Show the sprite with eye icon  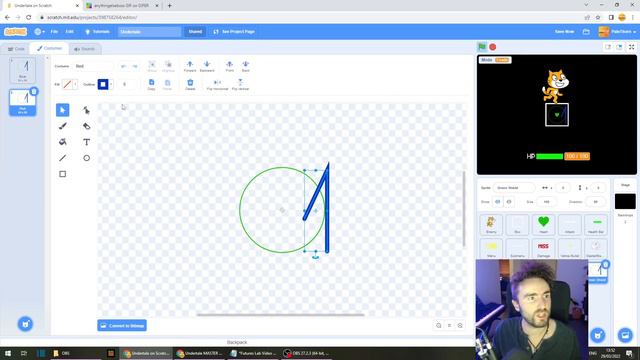coord(498,202)
